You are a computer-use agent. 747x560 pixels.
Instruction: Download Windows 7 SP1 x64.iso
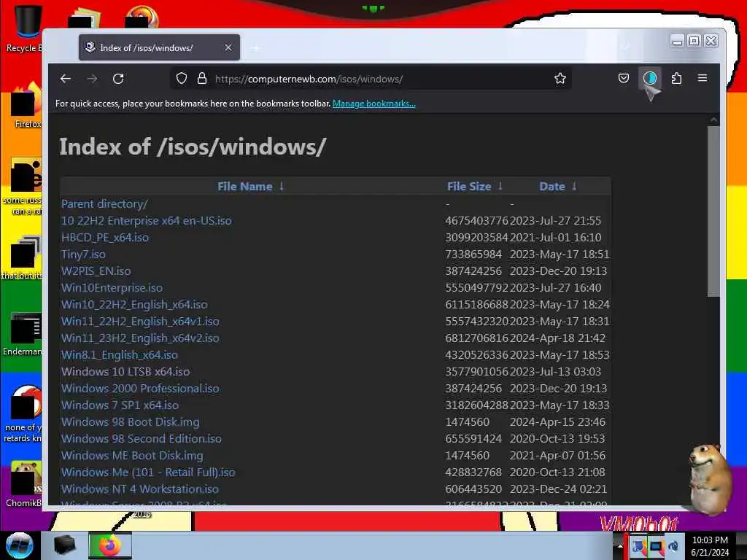120,405
